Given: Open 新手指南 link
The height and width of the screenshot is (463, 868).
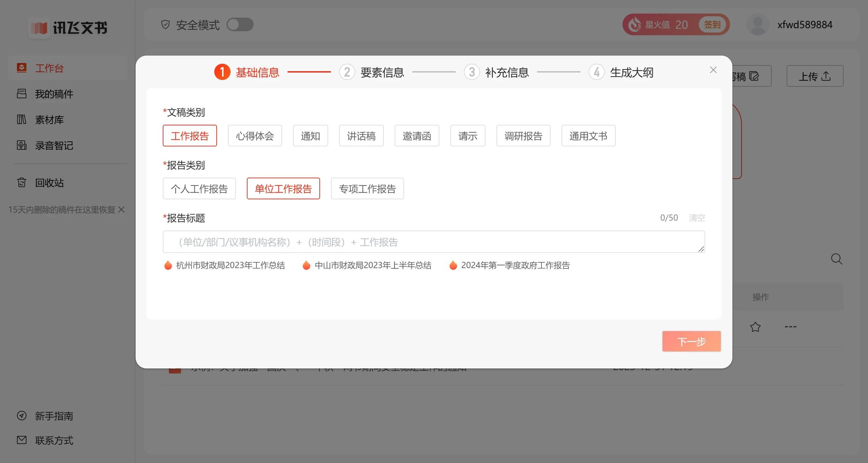Looking at the screenshot, I should pos(54,416).
